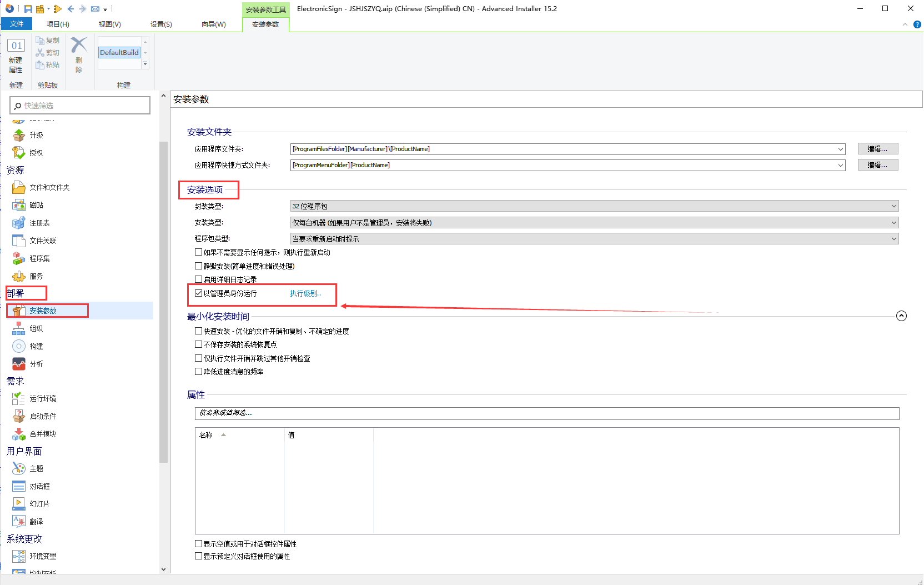Switch to the 设置(S) ribbon tab
The width and height of the screenshot is (924, 585).
coord(161,24)
